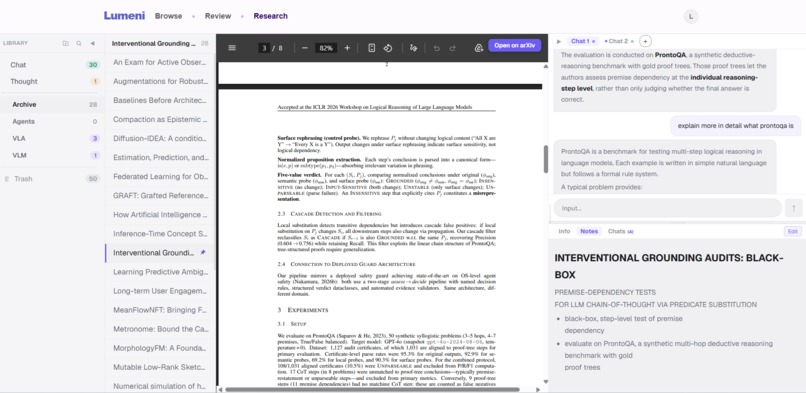
Task: Redo the PDF annotation
Action: coord(452,48)
